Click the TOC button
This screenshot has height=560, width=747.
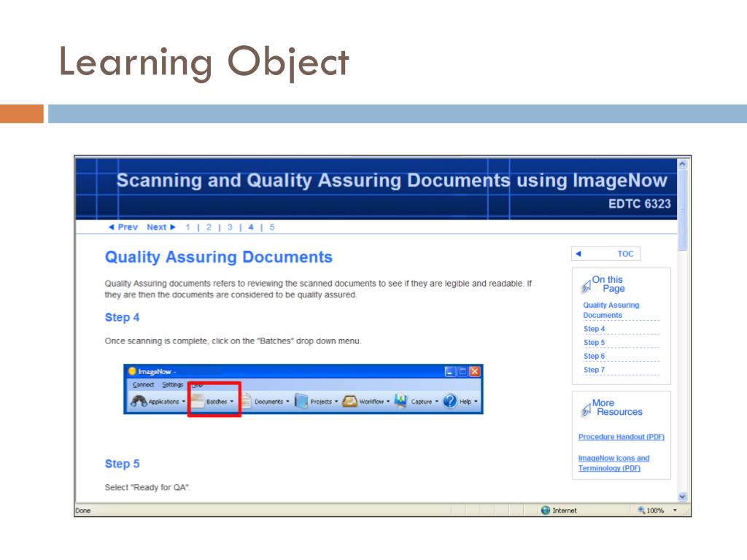(605, 254)
